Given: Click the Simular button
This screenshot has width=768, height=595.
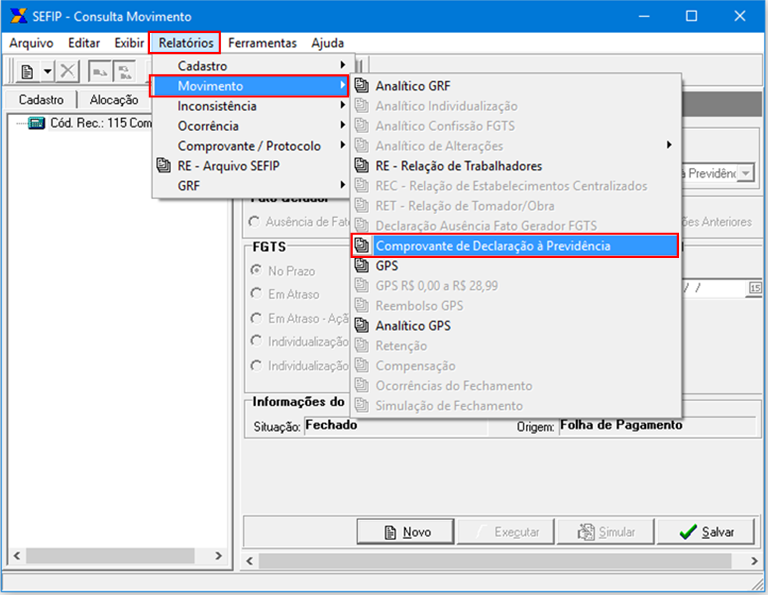Looking at the screenshot, I should click(606, 532).
